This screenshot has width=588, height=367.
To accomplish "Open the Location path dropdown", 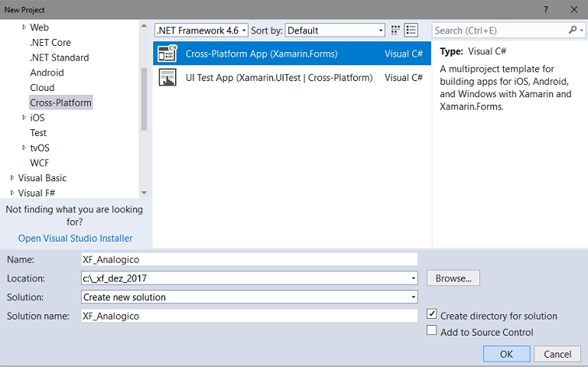I will pyautogui.click(x=413, y=278).
